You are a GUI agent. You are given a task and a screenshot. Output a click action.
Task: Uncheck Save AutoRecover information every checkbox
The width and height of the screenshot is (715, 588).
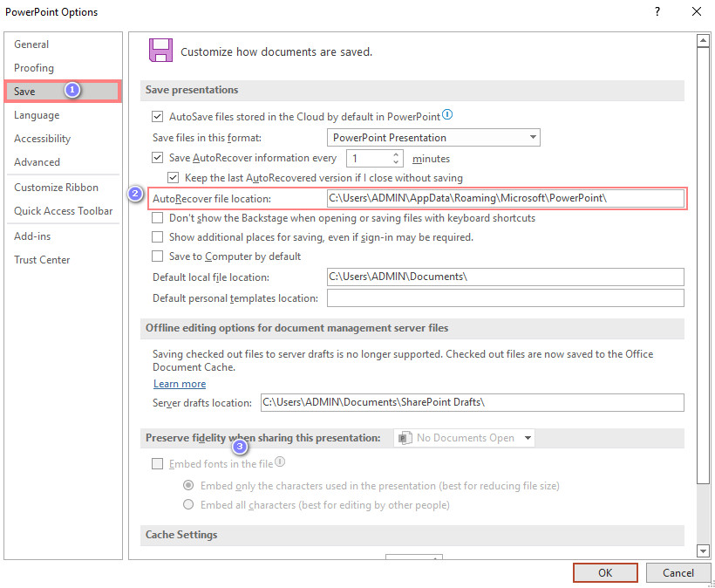coord(157,158)
